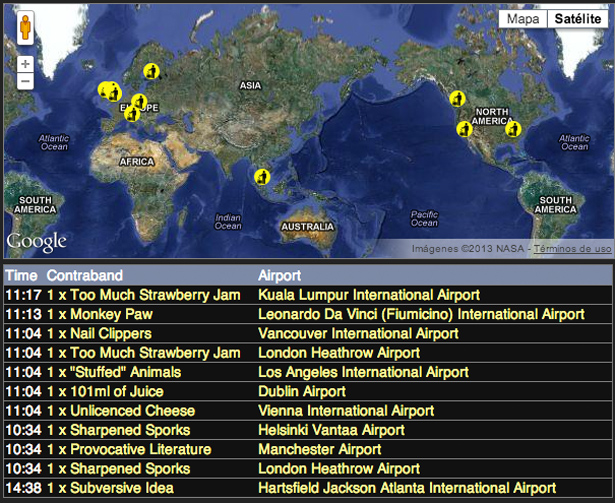615x503 pixels.
Task: Click the 14:38 time cell
Action: click(24, 488)
